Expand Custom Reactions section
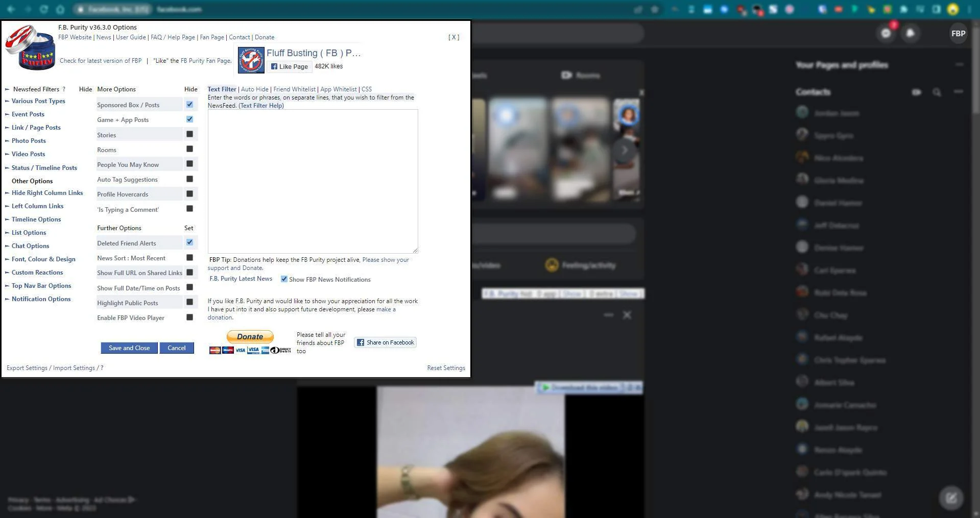980x518 pixels. tap(37, 273)
